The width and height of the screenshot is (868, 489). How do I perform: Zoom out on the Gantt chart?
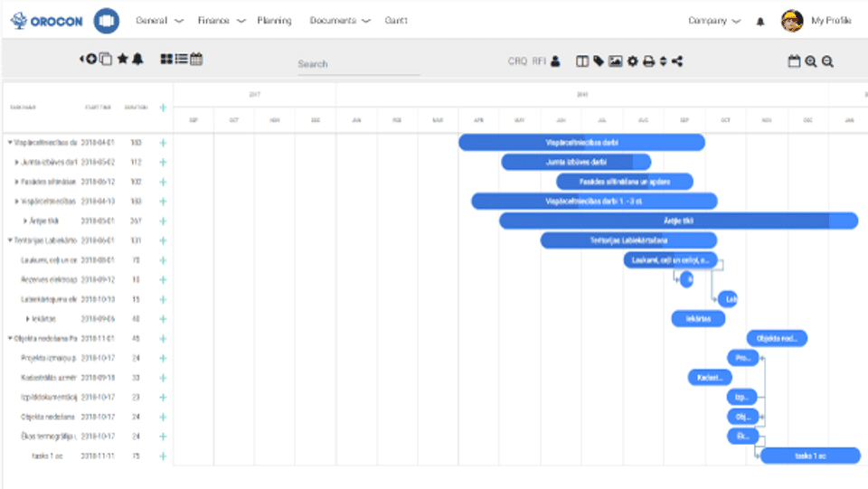click(x=827, y=61)
